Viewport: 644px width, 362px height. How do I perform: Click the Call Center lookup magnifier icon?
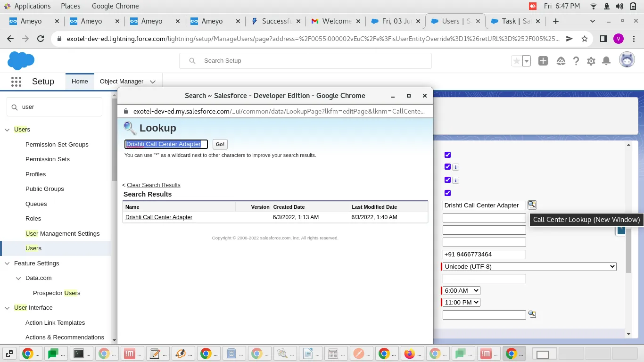pyautogui.click(x=532, y=205)
